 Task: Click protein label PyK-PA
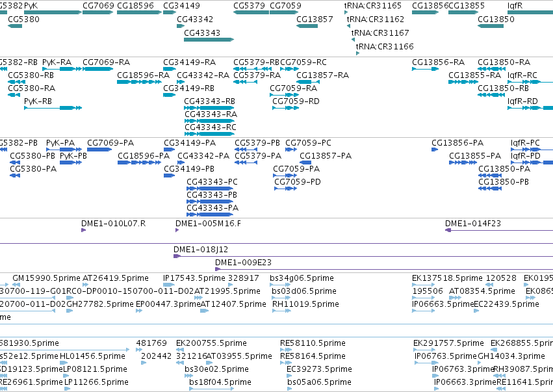coord(60,143)
